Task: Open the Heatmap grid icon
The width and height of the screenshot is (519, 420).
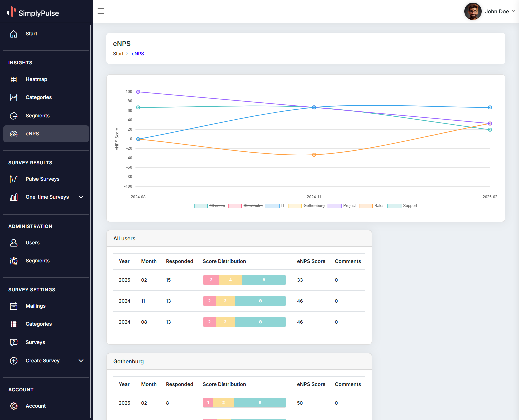Action: 14,79
